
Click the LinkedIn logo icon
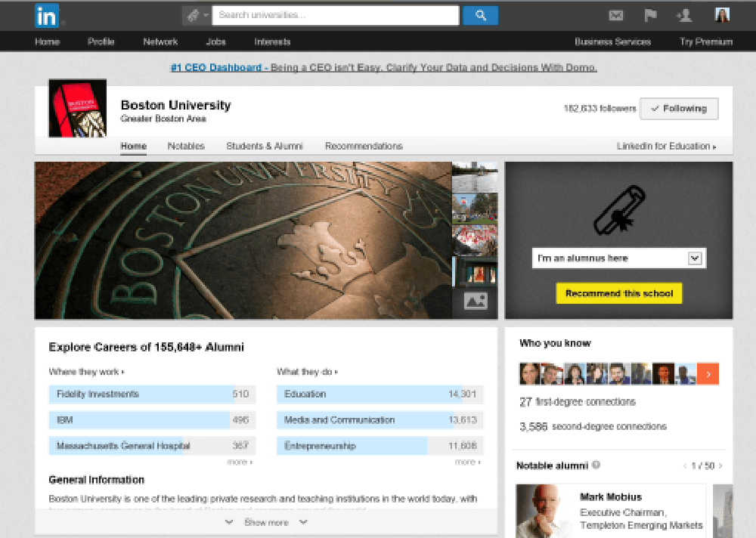click(47, 15)
